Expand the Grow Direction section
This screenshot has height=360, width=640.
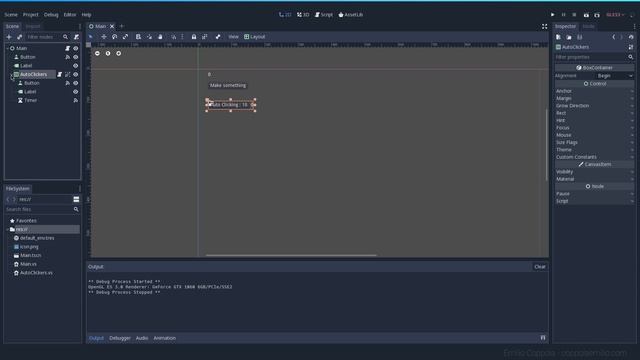click(594, 106)
